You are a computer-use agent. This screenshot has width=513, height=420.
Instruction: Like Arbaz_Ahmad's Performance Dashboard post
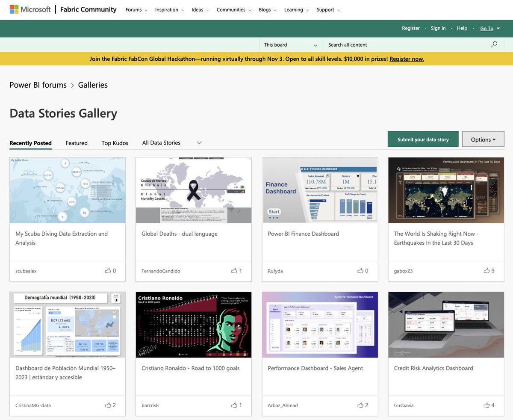(360, 405)
